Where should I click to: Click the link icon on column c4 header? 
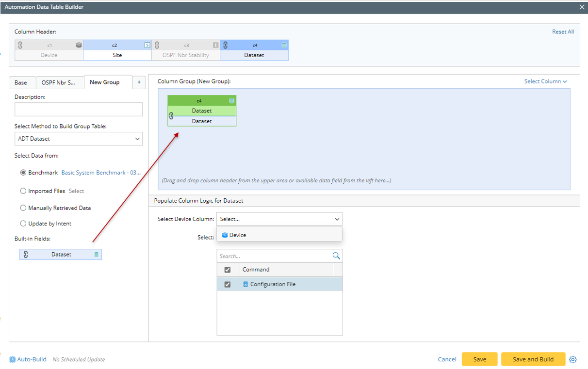coord(226,45)
